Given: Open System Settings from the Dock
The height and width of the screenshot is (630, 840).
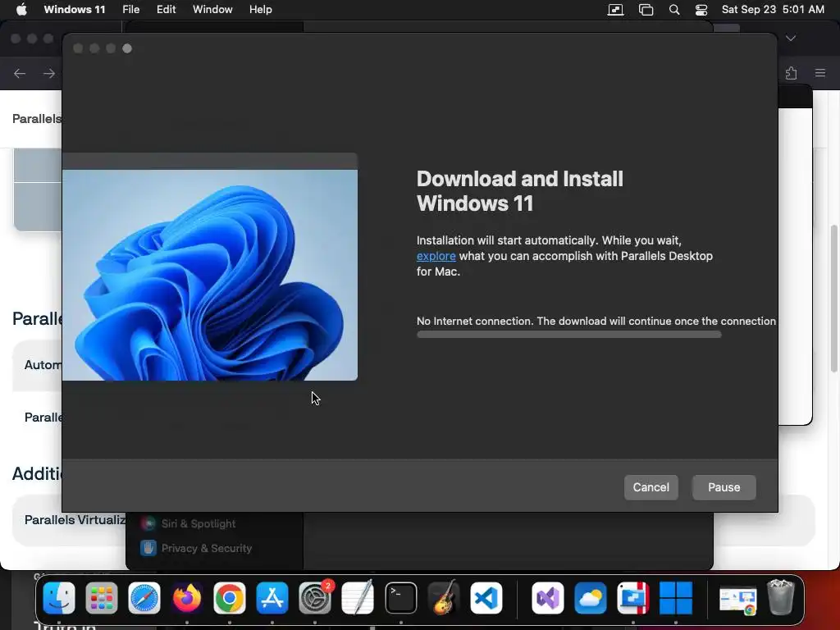Looking at the screenshot, I should [315, 598].
